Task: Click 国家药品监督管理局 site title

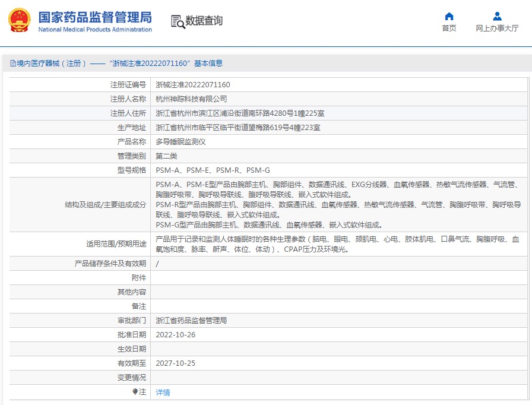Action: click(95, 17)
